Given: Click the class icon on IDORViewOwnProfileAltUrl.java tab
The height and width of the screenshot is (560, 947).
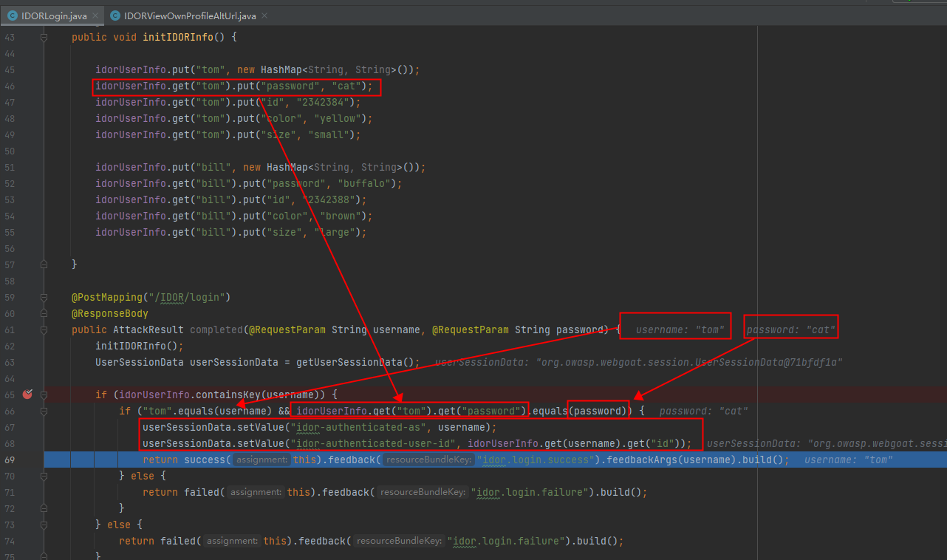Looking at the screenshot, I should (115, 16).
